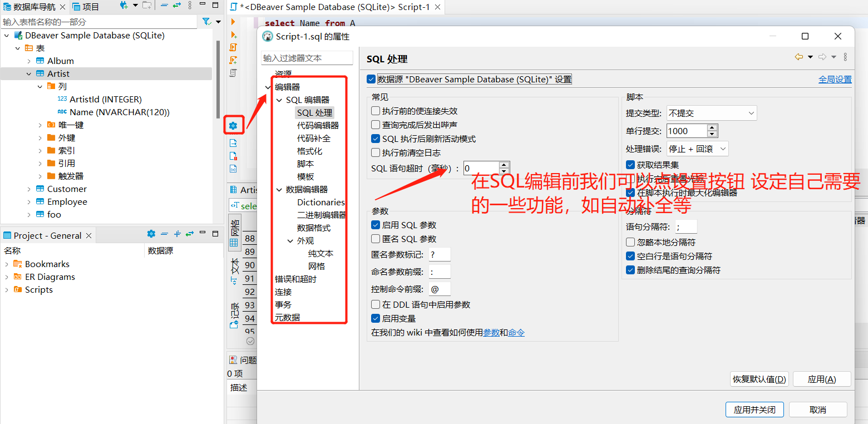The image size is (868, 424).
Task: Open Project panel configuration gear icon
Action: click(151, 234)
